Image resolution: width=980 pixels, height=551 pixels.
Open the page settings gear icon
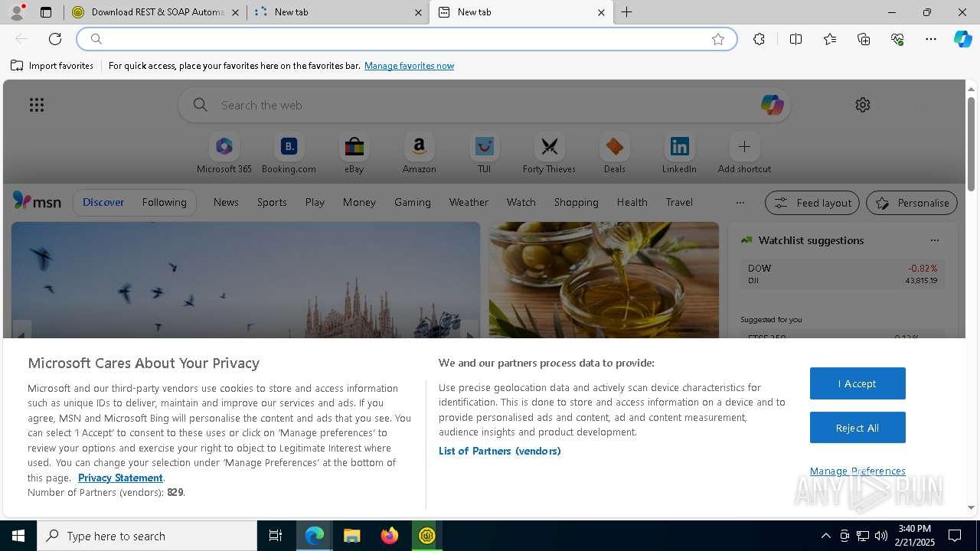[863, 105]
